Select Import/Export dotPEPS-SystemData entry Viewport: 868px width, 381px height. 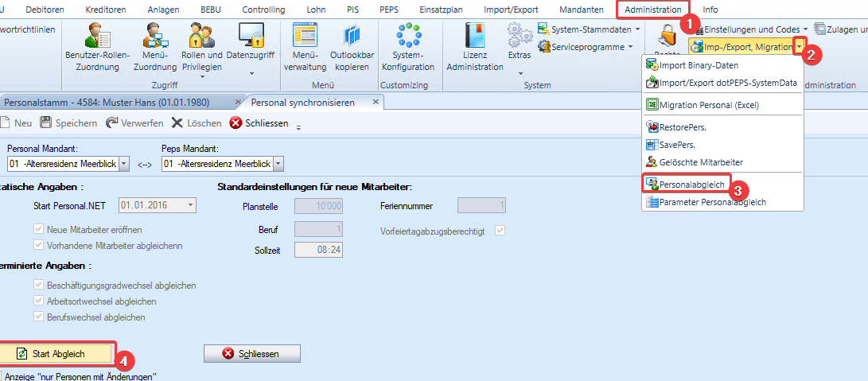[x=722, y=83]
